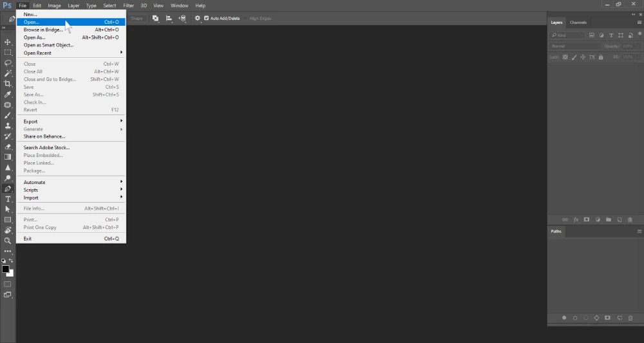This screenshot has width=644, height=343.
Task: Open the Paths panel hamburger menu
Action: tap(639, 232)
